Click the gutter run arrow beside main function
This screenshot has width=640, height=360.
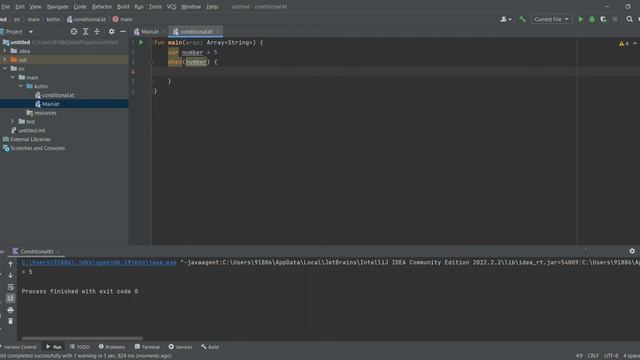141,42
